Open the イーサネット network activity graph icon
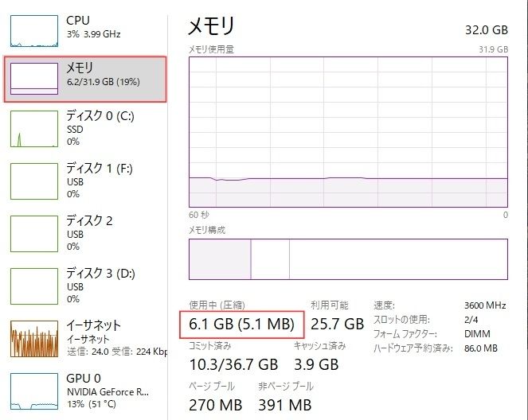528x420 pixels. [x=34, y=339]
